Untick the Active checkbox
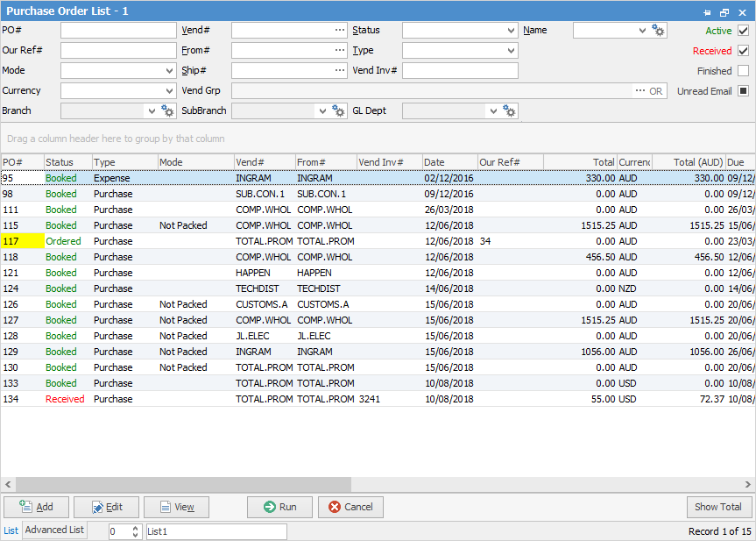The width and height of the screenshot is (756, 541). click(743, 31)
